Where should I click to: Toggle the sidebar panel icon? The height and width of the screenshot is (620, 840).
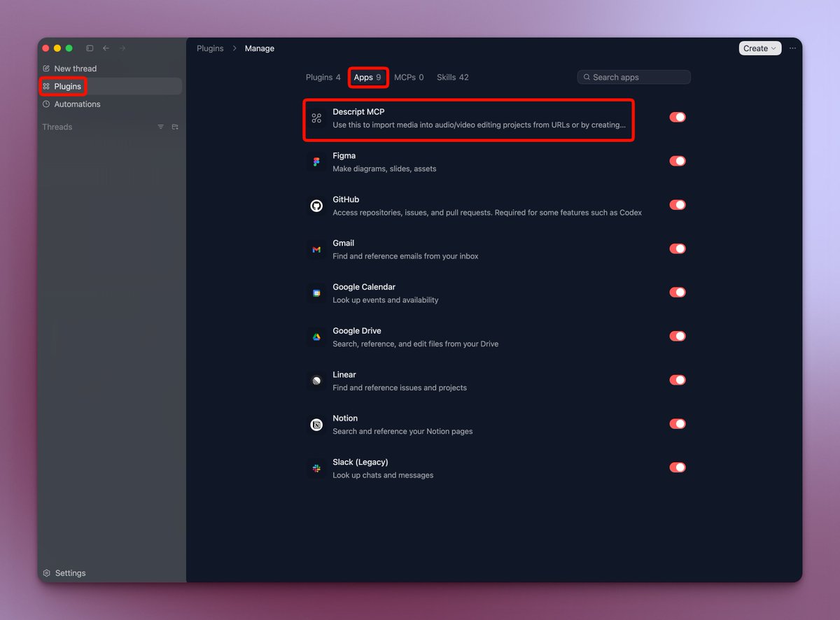90,48
